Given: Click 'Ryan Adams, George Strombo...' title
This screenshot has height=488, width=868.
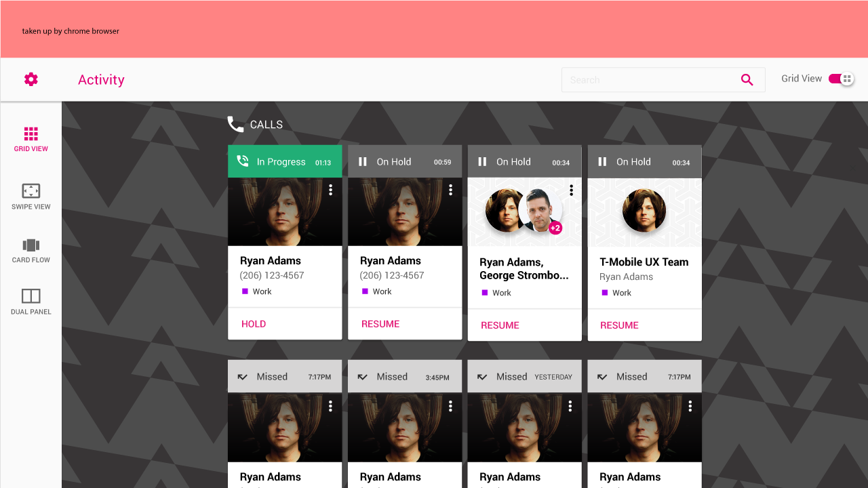Looking at the screenshot, I should tap(524, 268).
